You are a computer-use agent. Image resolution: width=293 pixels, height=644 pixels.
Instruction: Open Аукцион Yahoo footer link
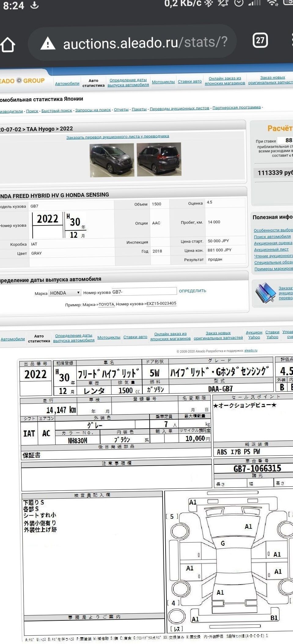coord(254,335)
